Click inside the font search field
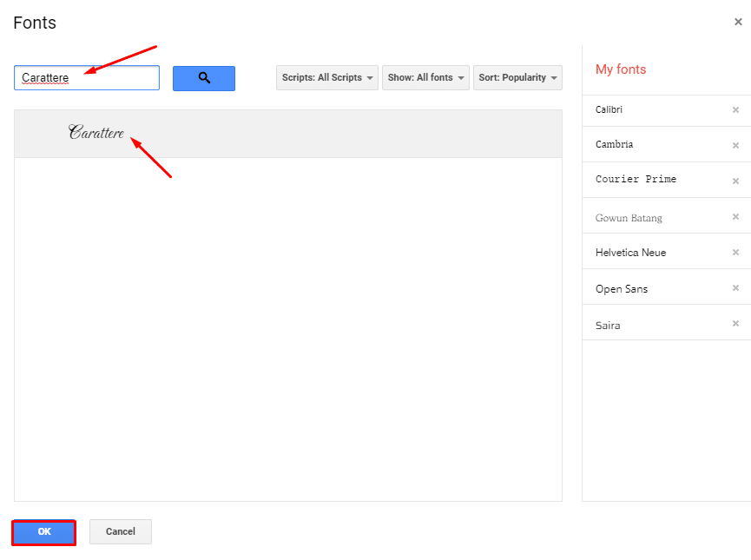 (x=86, y=77)
